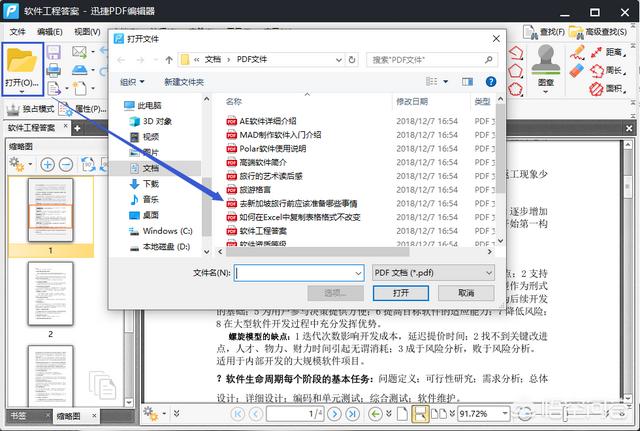Click the Open (打开) button in dialog
The image size is (640, 431).
pos(400,293)
